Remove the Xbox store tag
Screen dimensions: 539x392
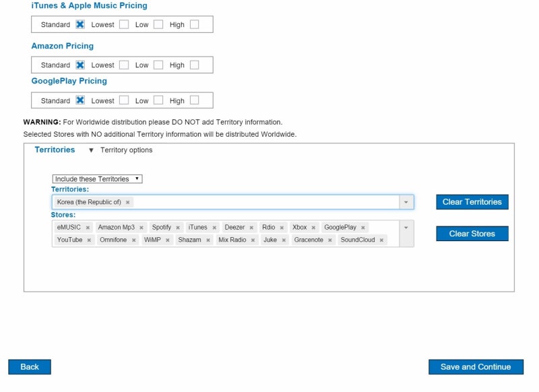[313, 228]
